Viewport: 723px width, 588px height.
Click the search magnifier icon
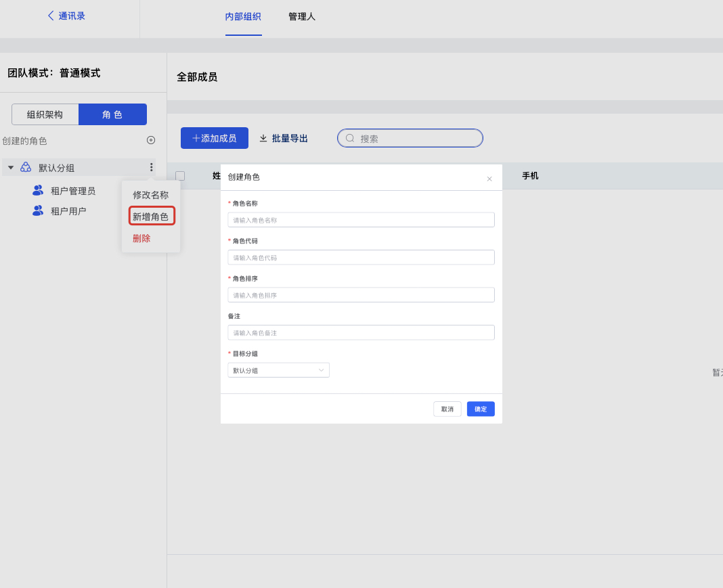click(350, 138)
